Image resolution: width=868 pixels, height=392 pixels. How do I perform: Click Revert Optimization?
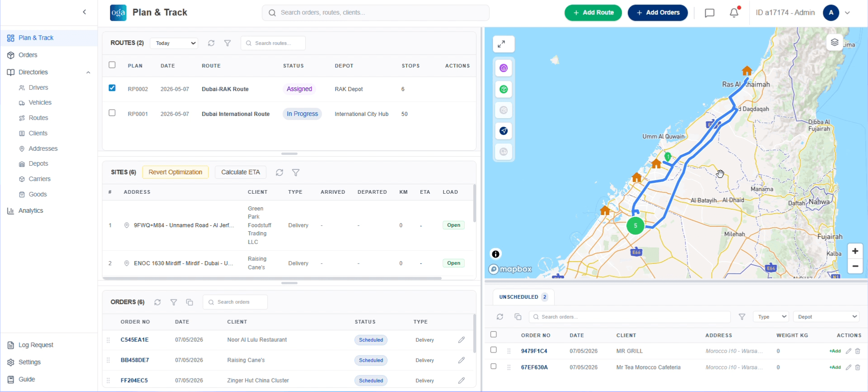pyautogui.click(x=175, y=172)
